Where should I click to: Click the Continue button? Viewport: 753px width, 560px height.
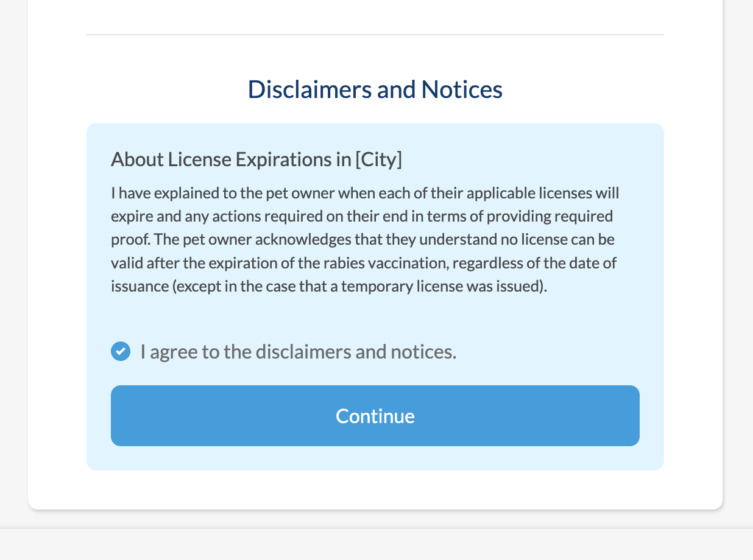click(x=375, y=416)
